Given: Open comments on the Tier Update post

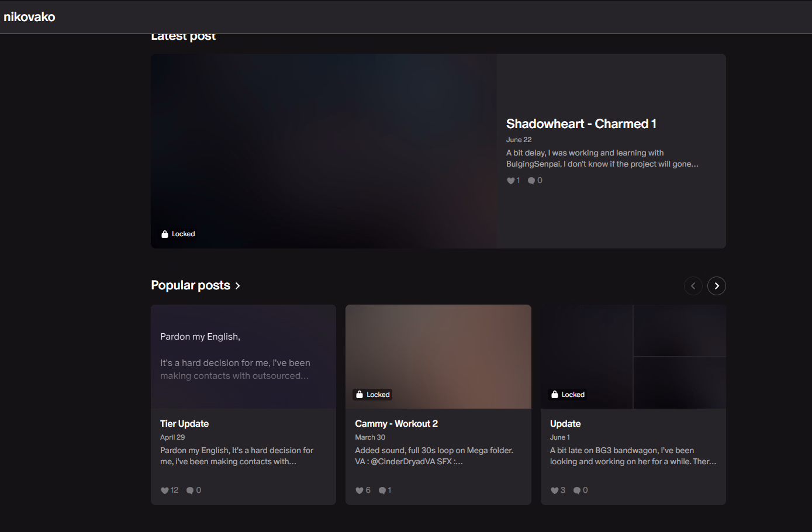Looking at the screenshot, I should click(190, 490).
